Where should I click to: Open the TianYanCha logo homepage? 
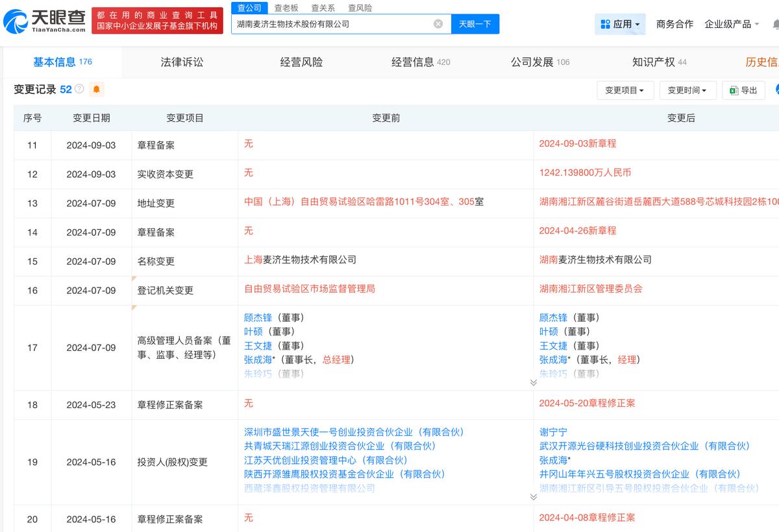tap(44, 21)
